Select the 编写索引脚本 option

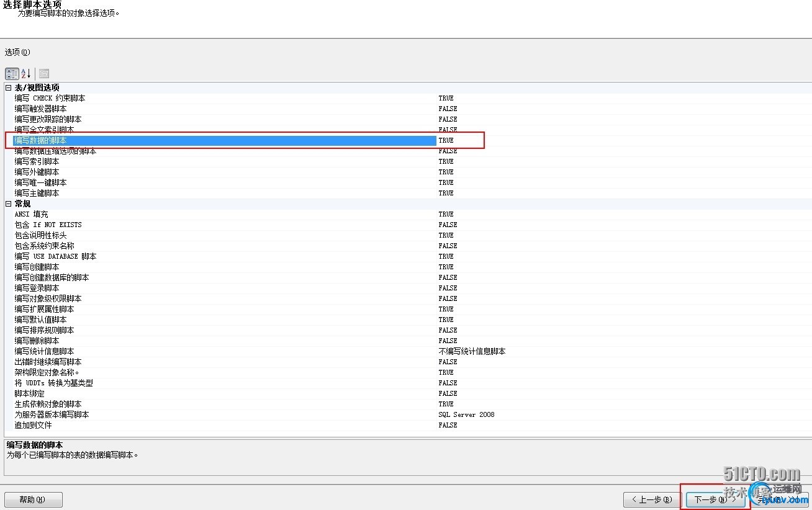(x=37, y=161)
